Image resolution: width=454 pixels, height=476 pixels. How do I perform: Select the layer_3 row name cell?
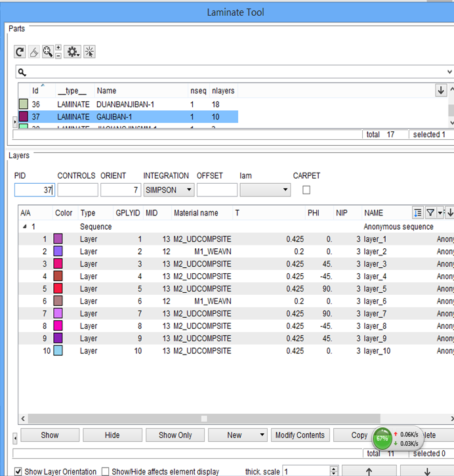[x=375, y=264]
